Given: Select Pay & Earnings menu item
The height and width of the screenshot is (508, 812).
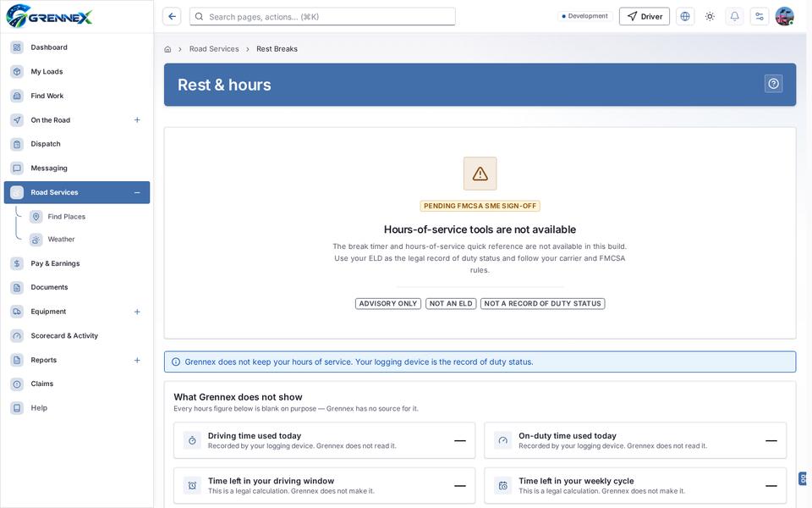Looking at the screenshot, I should point(77,263).
